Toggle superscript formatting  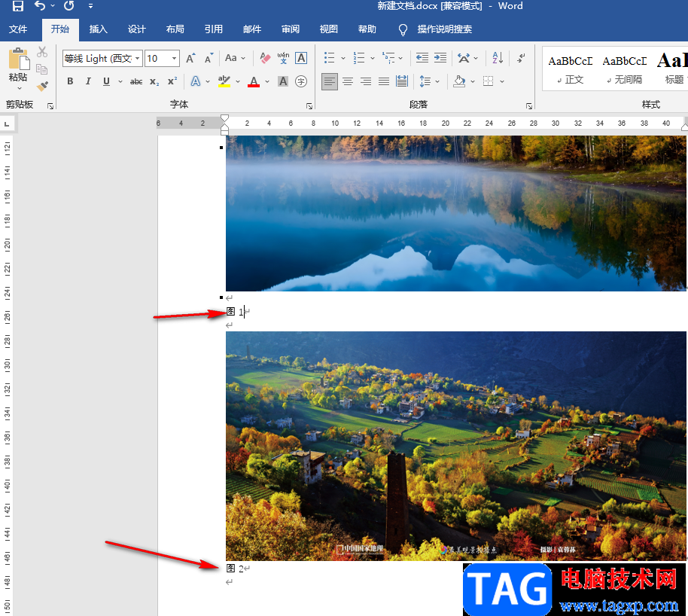pos(172,81)
